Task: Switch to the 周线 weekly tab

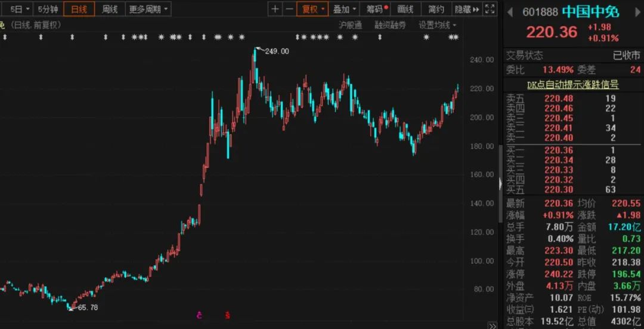Action: [110, 9]
